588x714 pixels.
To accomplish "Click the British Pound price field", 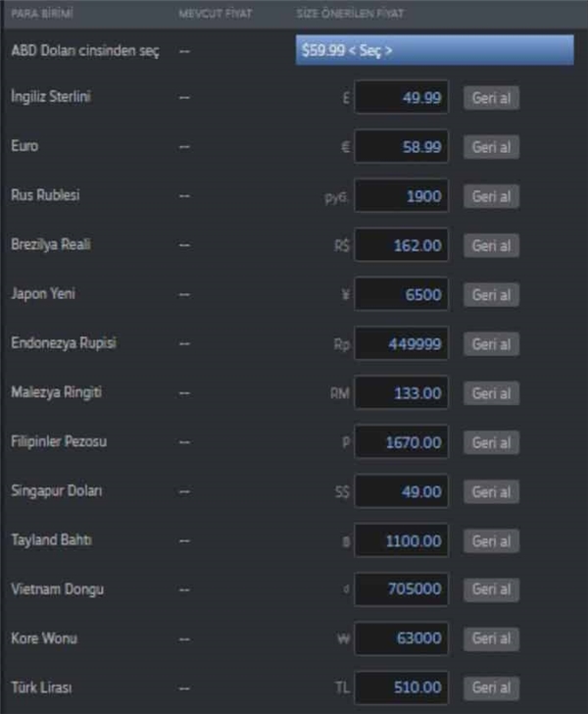I will 402,98.
